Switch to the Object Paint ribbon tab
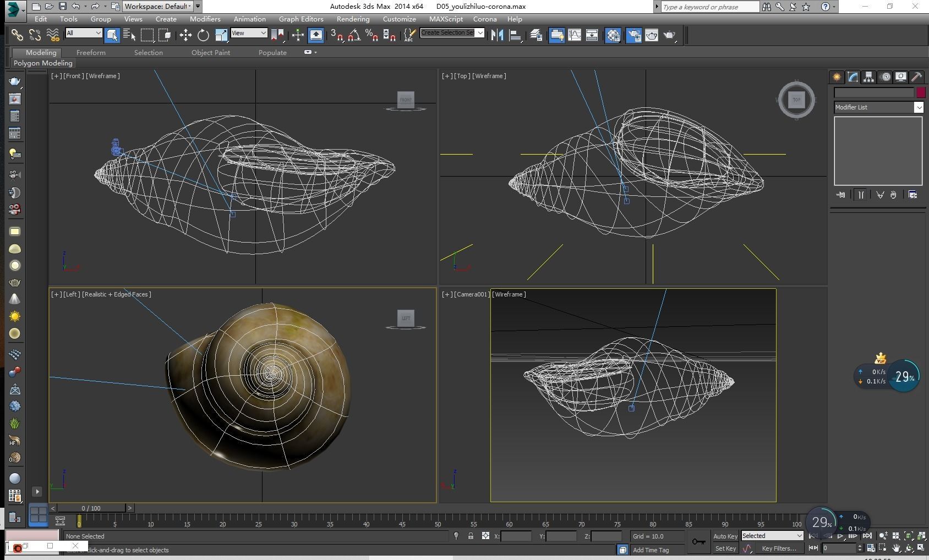The height and width of the screenshot is (560, 929). pos(211,52)
